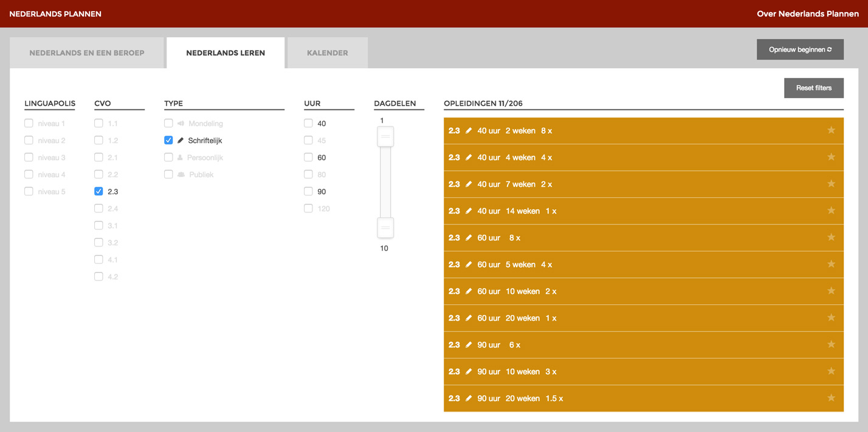Open the 60 uur 10 weken course row
The image size is (868, 432).
tap(644, 291)
